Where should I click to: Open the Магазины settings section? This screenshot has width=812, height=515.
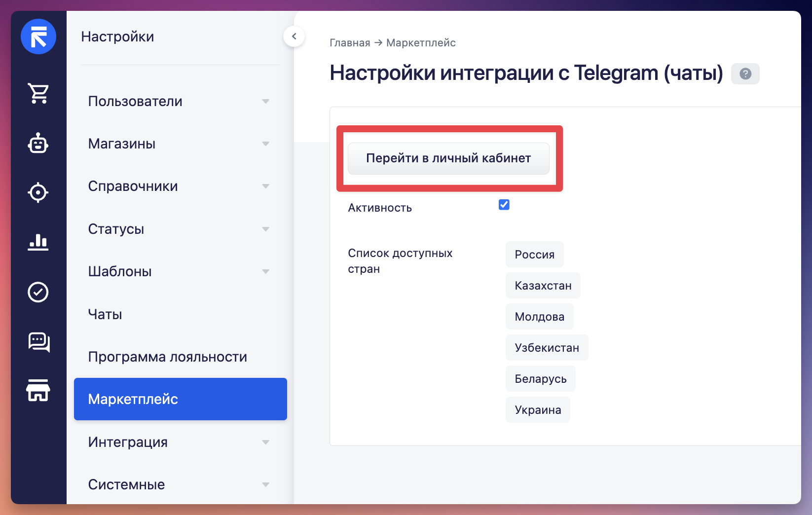coord(181,144)
